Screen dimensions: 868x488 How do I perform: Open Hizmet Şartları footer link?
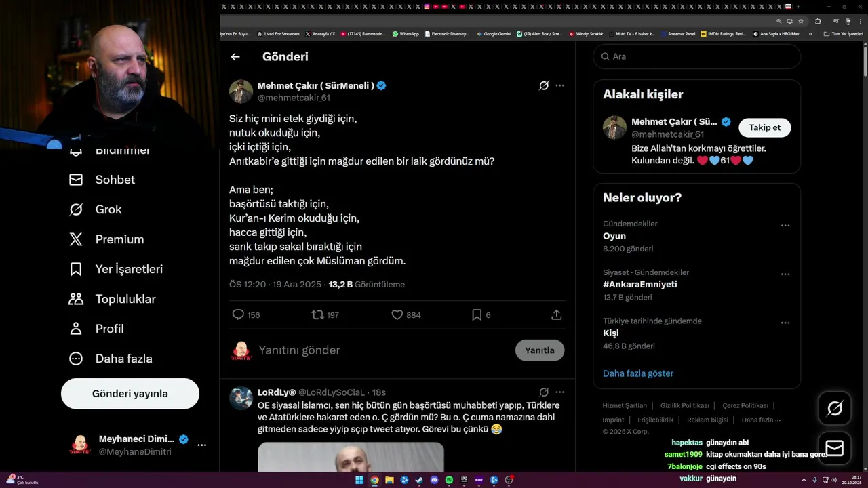point(625,406)
